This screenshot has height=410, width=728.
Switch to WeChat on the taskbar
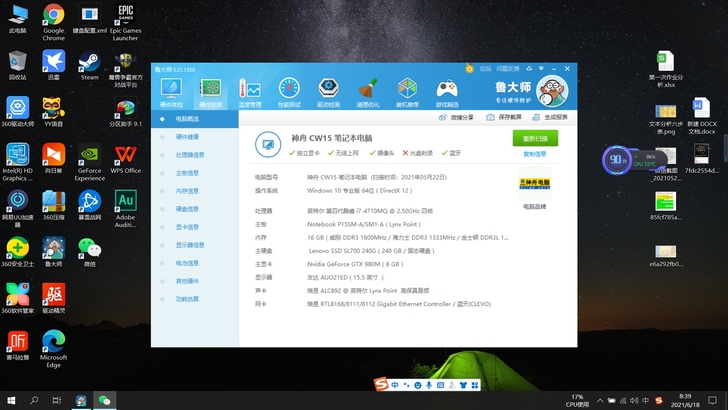click(x=104, y=400)
